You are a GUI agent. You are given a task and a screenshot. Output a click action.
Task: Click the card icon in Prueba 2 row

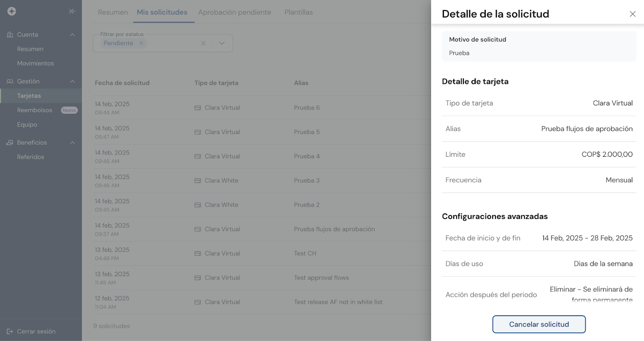point(198,205)
